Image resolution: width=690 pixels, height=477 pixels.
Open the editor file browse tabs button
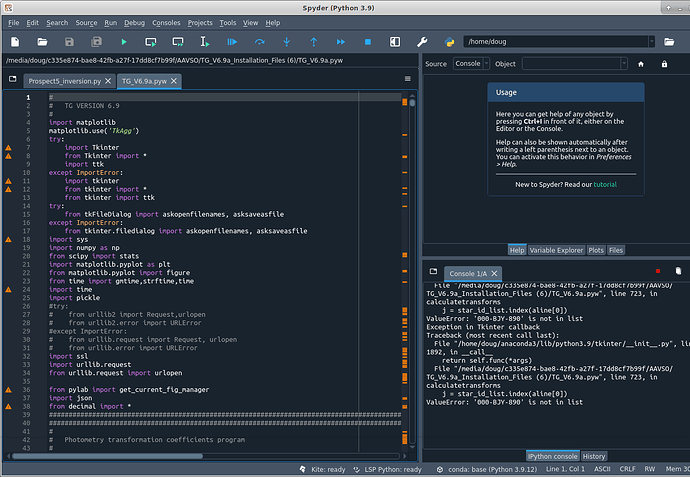[13, 79]
